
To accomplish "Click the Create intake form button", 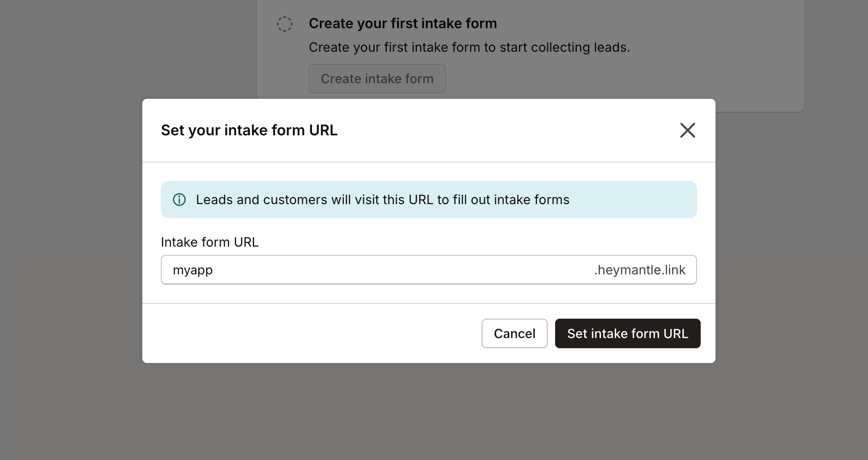I will pyautogui.click(x=377, y=78).
